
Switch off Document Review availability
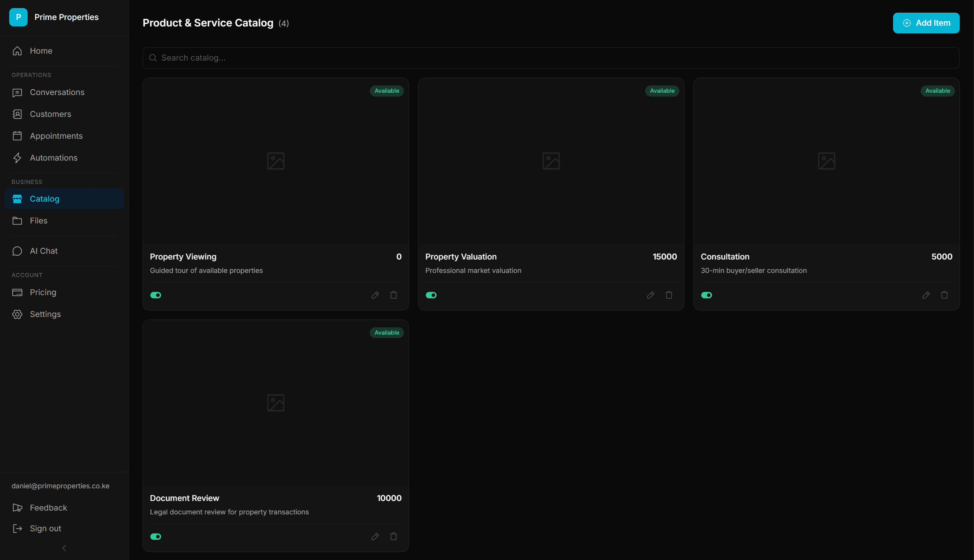[156, 537]
